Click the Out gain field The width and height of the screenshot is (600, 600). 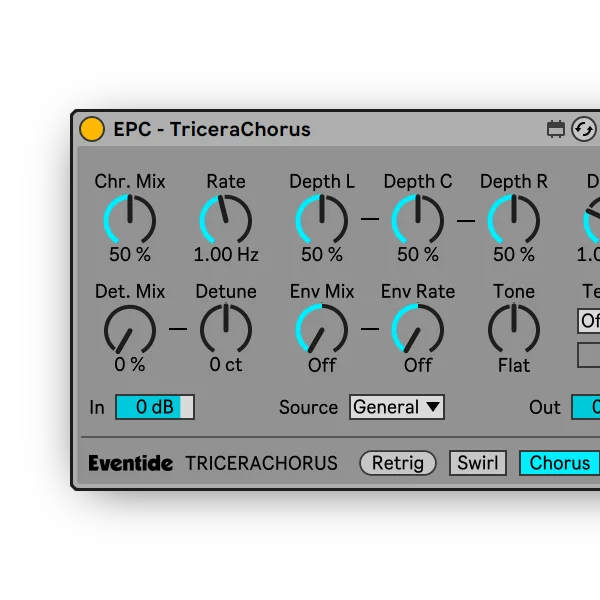[x=586, y=407]
